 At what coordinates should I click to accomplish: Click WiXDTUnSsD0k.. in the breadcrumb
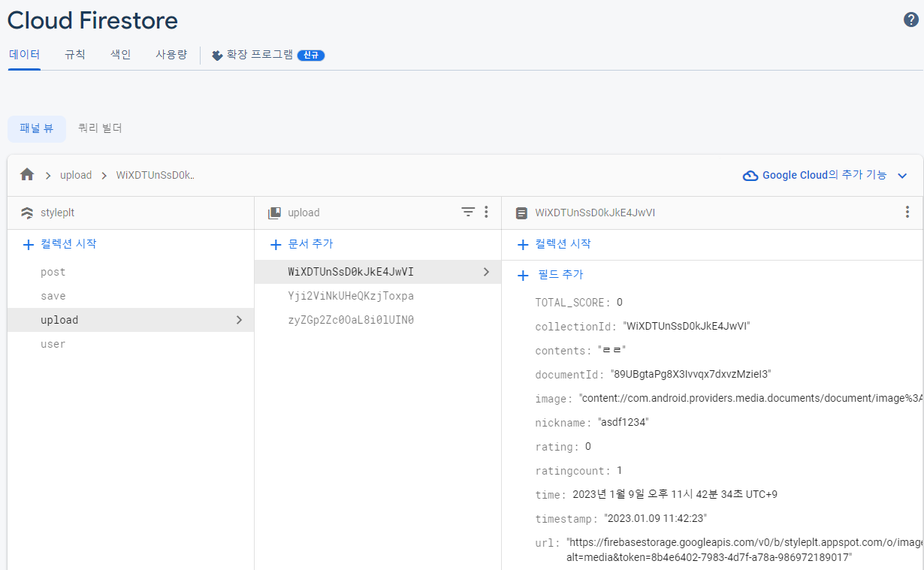(156, 175)
